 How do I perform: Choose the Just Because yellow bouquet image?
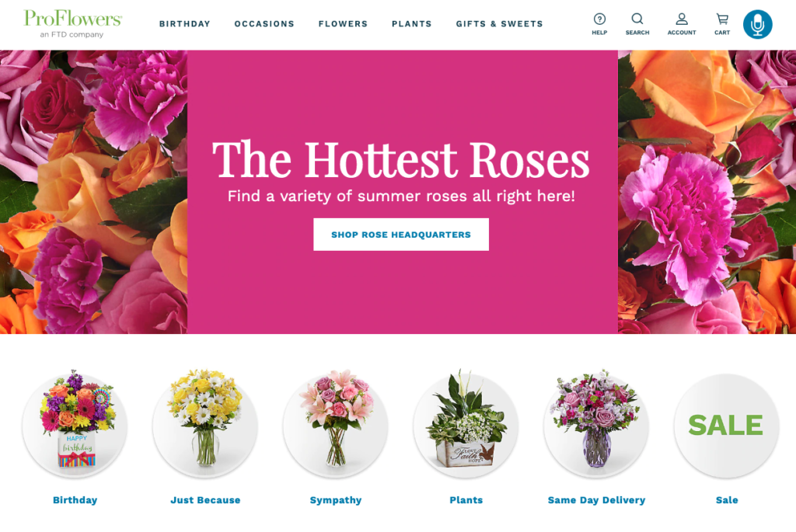coord(205,422)
